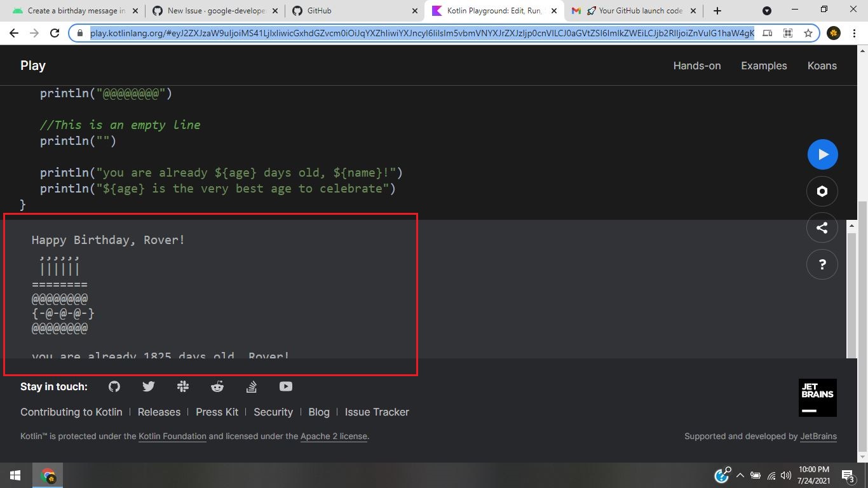Open Kotlin's YouTube channel

pyautogui.click(x=285, y=386)
